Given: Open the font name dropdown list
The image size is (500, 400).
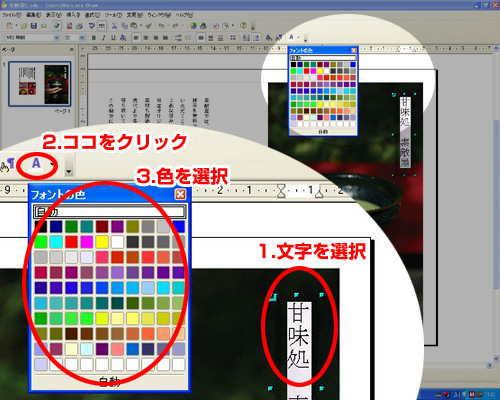Looking at the screenshot, I should point(57,38).
